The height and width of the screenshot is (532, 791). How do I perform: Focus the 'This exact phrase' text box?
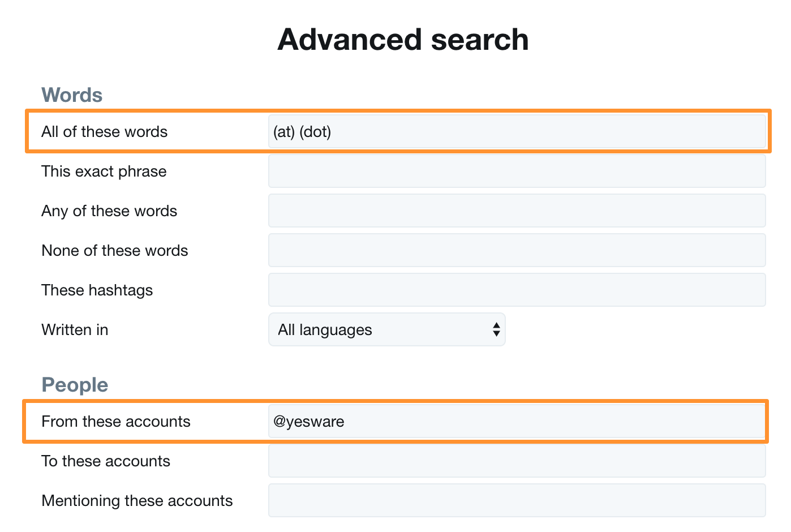(x=517, y=171)
